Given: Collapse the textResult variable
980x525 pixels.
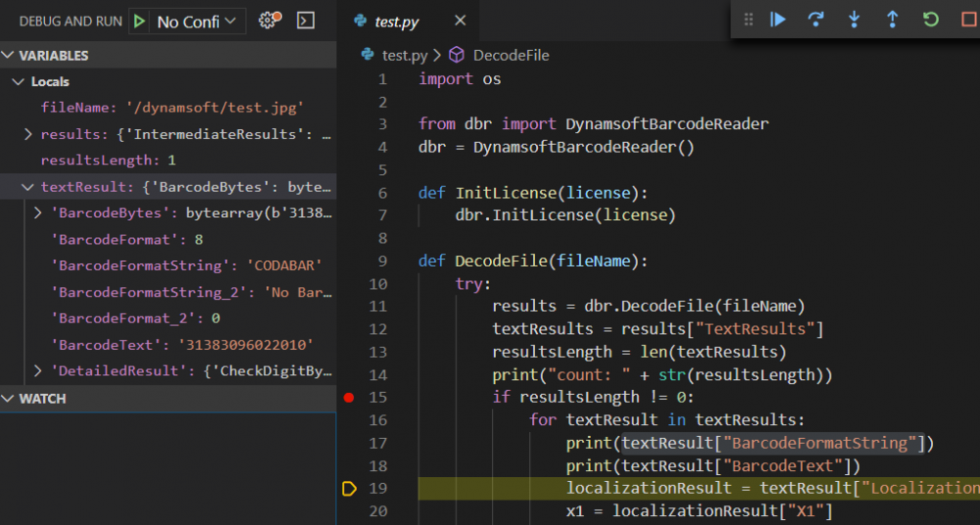Looking at the screenshot, I should click(28, 187).
